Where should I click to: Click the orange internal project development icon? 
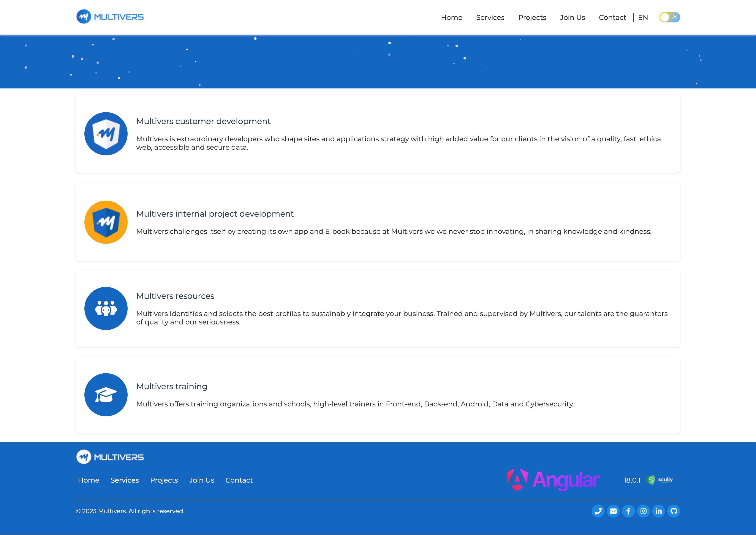106,222
